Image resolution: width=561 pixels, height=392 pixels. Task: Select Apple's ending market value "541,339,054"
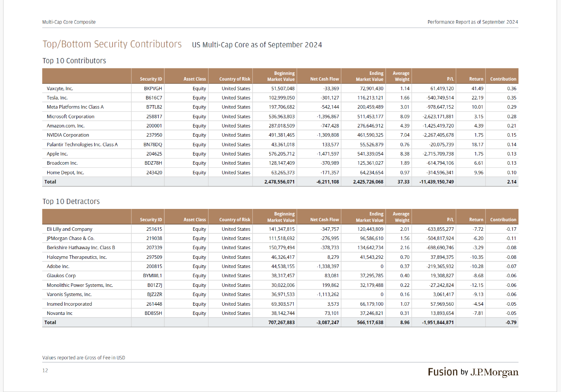pos(370,154)
